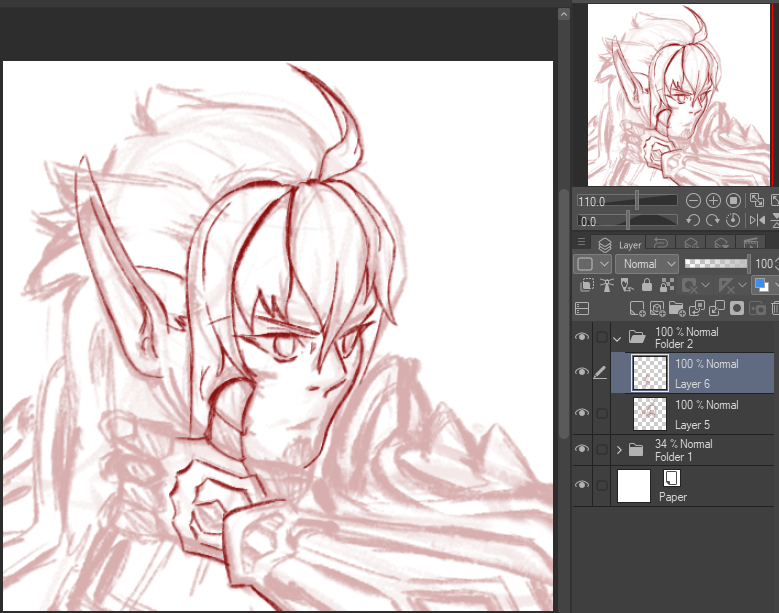Viewport: 779px width, 613px height.
Task: Create a new raster layer
Action: 637,309
